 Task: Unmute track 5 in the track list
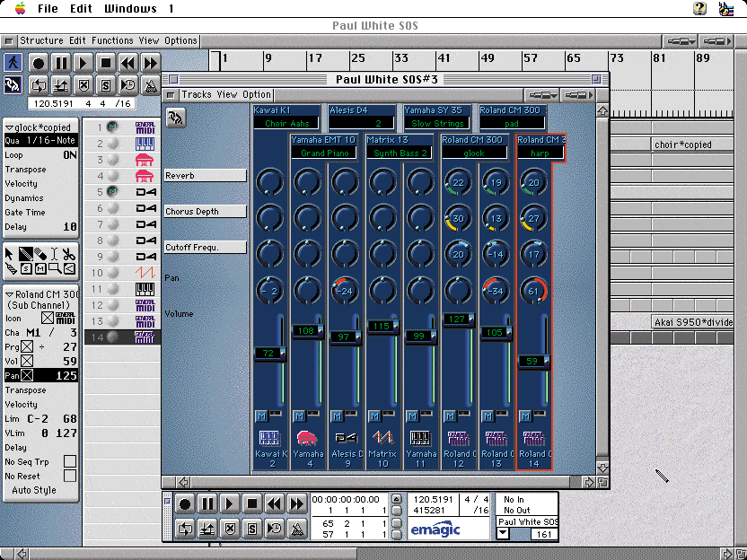(112, 191)
